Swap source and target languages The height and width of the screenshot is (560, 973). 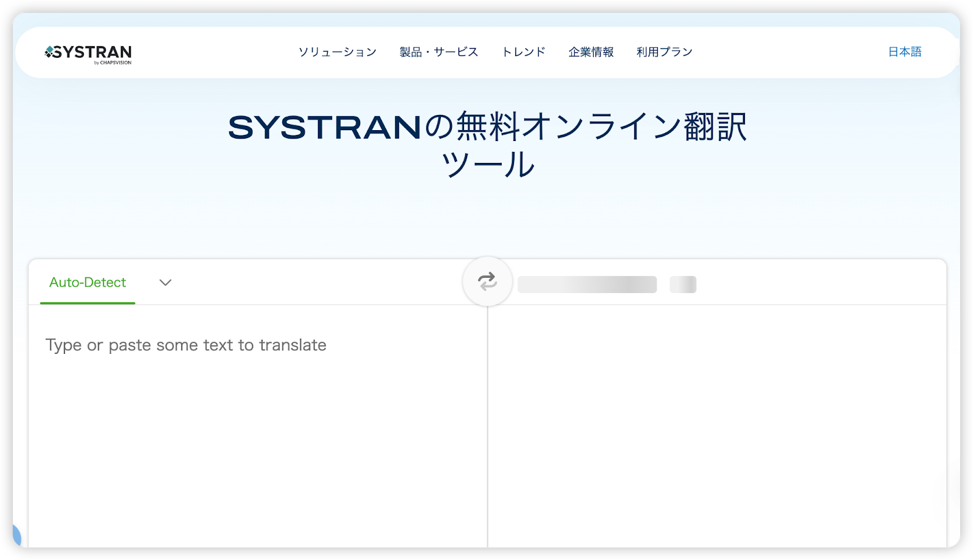coord(487,282)
